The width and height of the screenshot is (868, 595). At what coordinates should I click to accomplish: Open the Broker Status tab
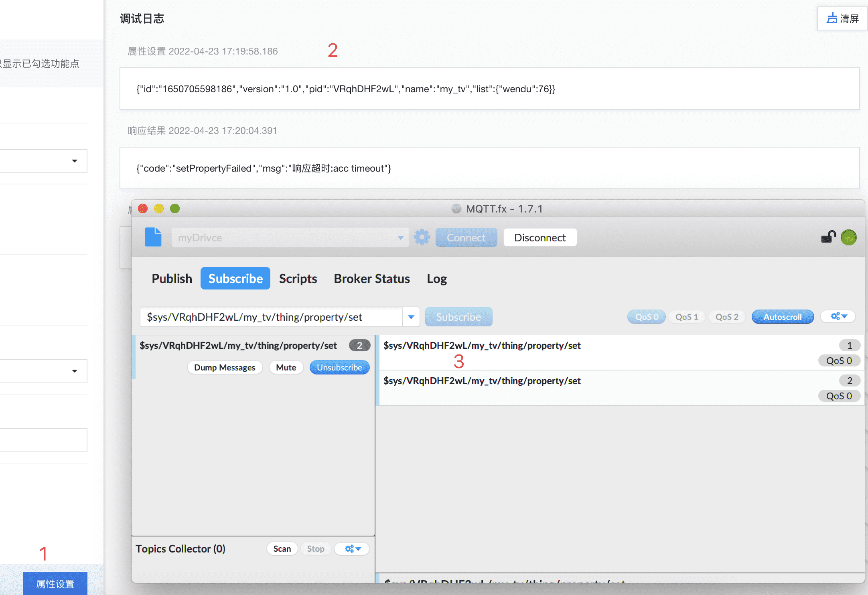coord(372,279)
